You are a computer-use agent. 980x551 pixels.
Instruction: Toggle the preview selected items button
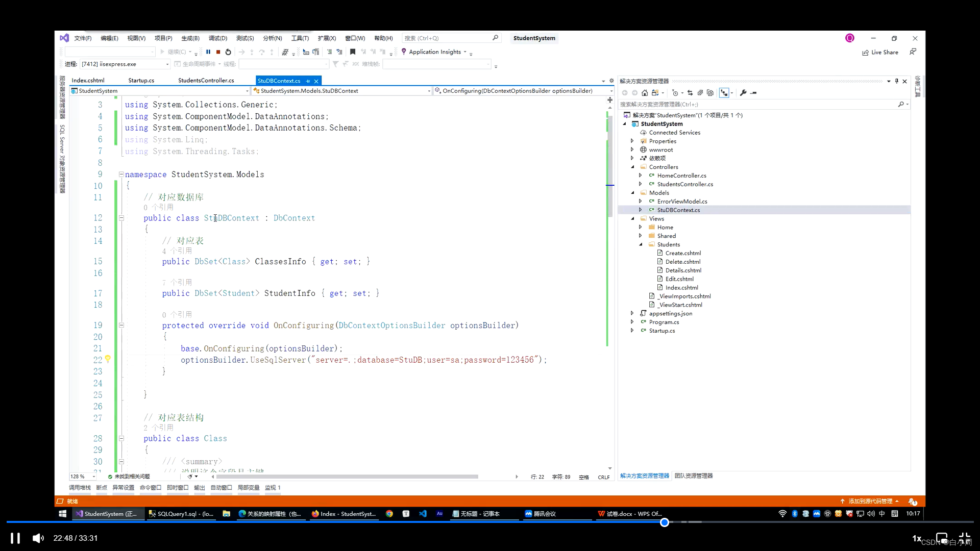pyautogui.click(x=753, y=93)
